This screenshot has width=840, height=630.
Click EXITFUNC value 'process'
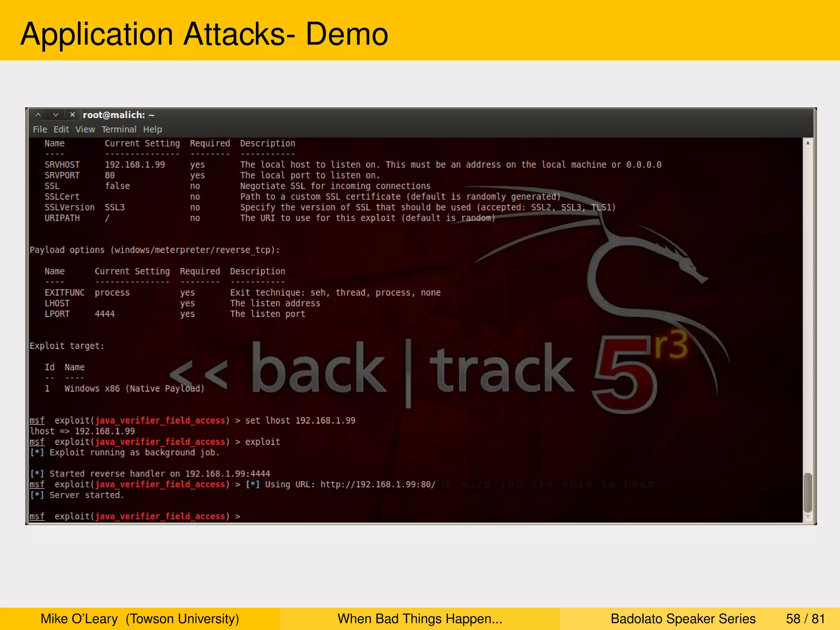[112, 293]
